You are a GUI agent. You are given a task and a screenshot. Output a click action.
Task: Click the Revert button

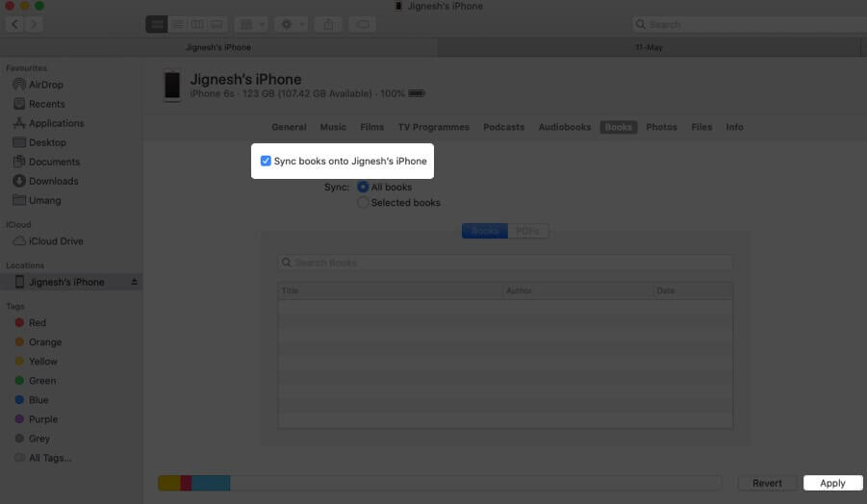767,483
